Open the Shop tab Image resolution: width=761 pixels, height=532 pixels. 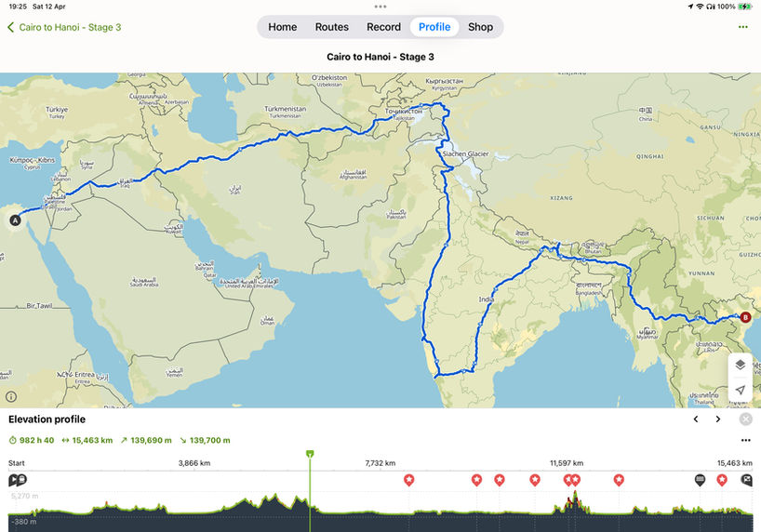pos(480,27)
